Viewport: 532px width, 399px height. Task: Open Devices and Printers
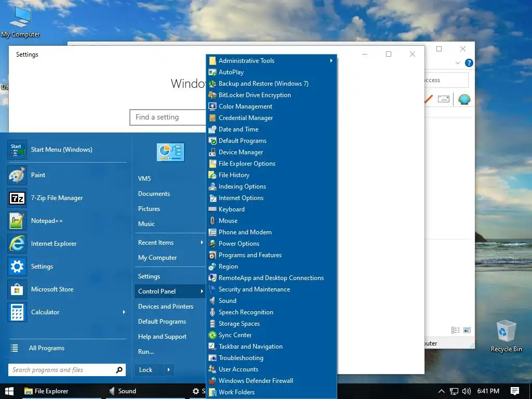170,307
